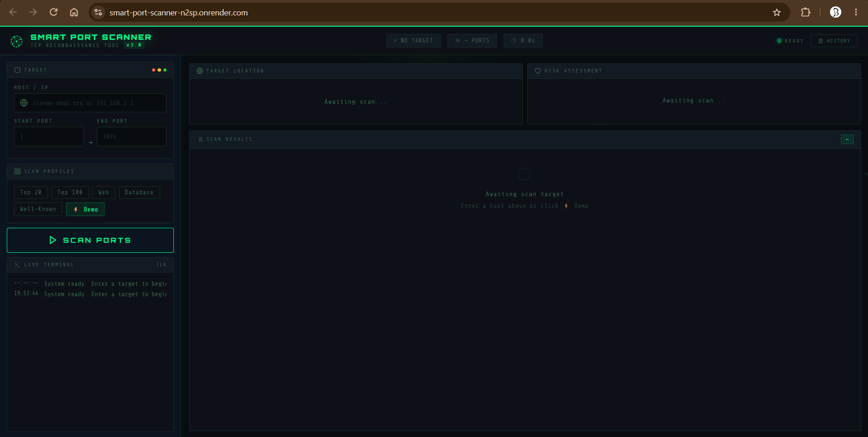Click the arrow between port fields

pyautogui.click(x=91, y=142)
